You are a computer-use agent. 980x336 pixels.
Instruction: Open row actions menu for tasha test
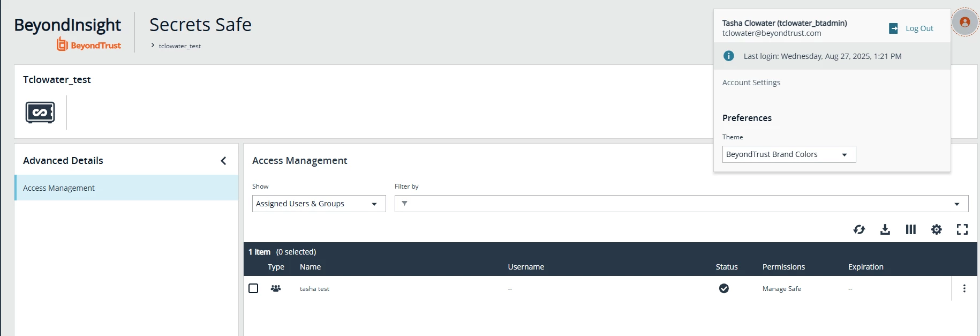(x=964, y=288)
